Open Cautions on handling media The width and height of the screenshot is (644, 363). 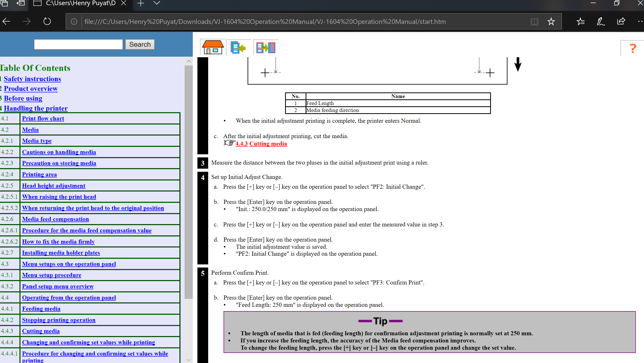59,152
